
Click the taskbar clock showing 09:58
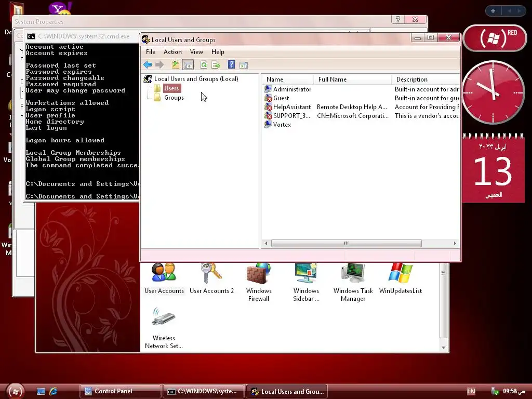(514, 391)
